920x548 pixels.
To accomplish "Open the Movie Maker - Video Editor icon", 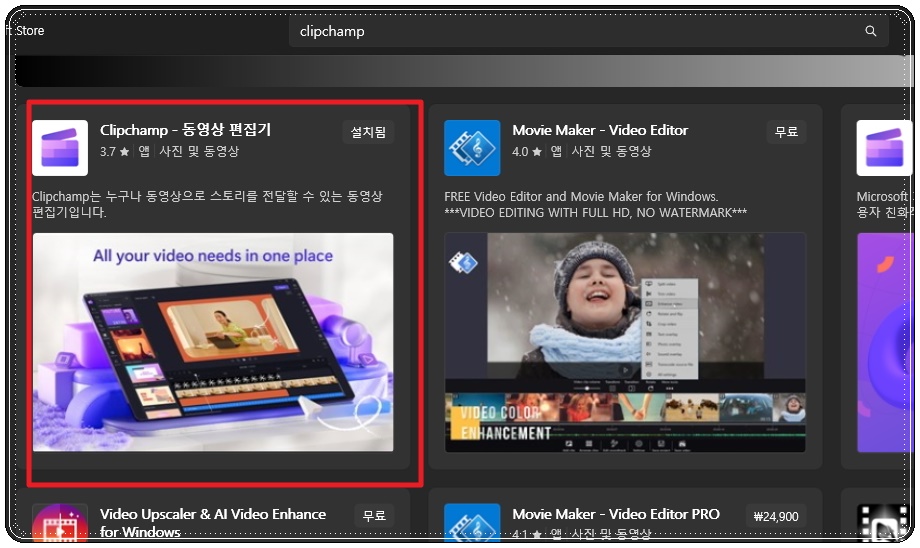I will pos(472,148).
